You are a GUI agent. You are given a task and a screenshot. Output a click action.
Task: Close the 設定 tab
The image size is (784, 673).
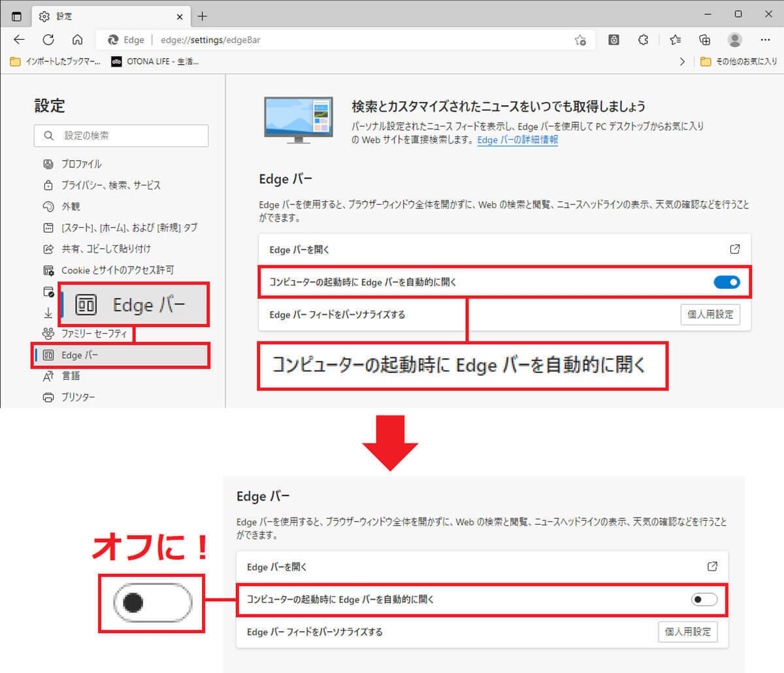[180, 16]
